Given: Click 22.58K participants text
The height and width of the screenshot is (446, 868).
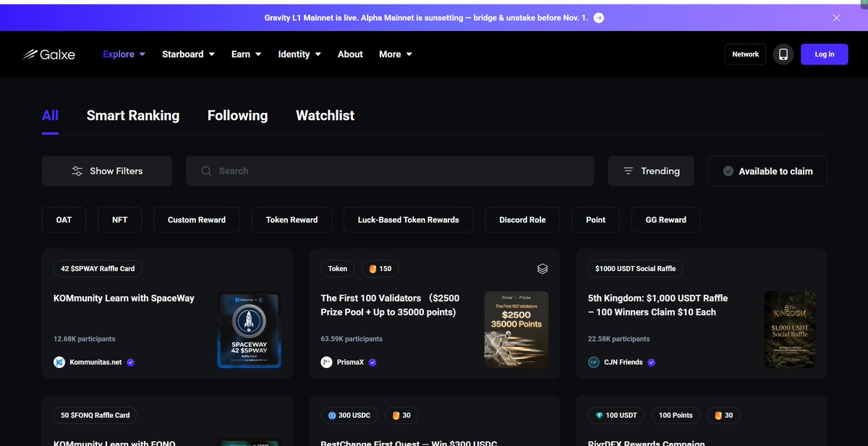Looking at the screenshot, I should pos(619,338).
